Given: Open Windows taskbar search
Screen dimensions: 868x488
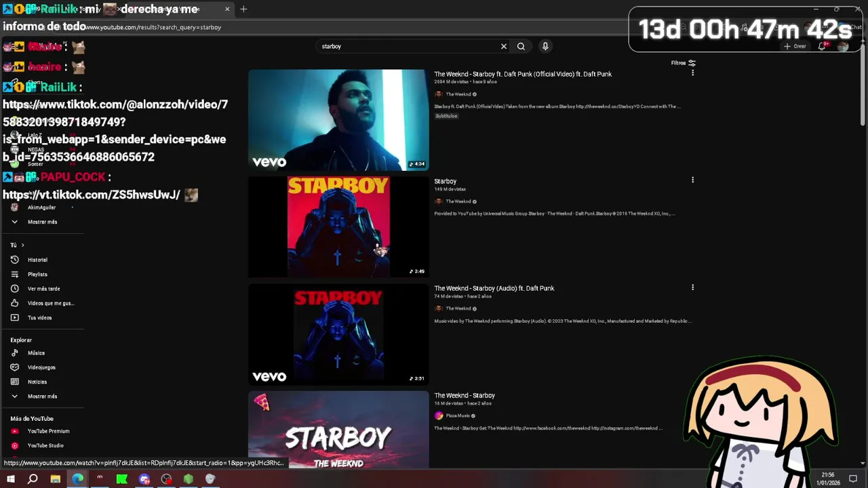Looking at the screenshot, I should pyautogui.click(x=33, y=479).
